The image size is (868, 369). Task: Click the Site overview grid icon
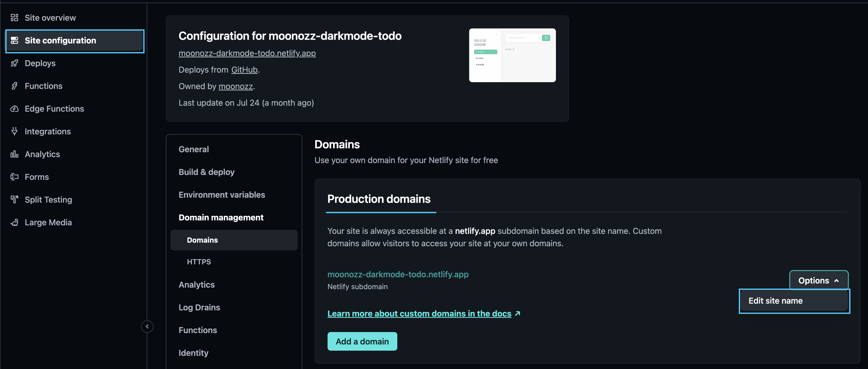[14, 18]
